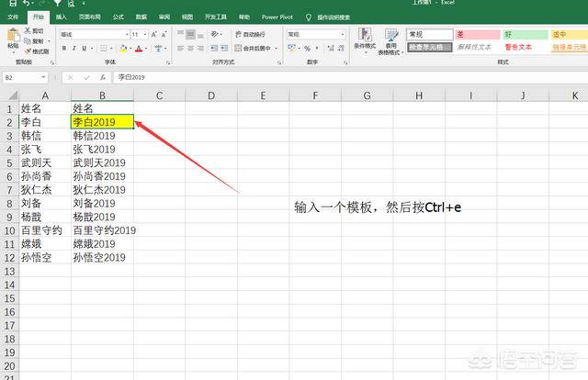Screen dimensions: 588x380
Task: Switch to the 插入 (Insert) ribbon tab
Action: 61,17
